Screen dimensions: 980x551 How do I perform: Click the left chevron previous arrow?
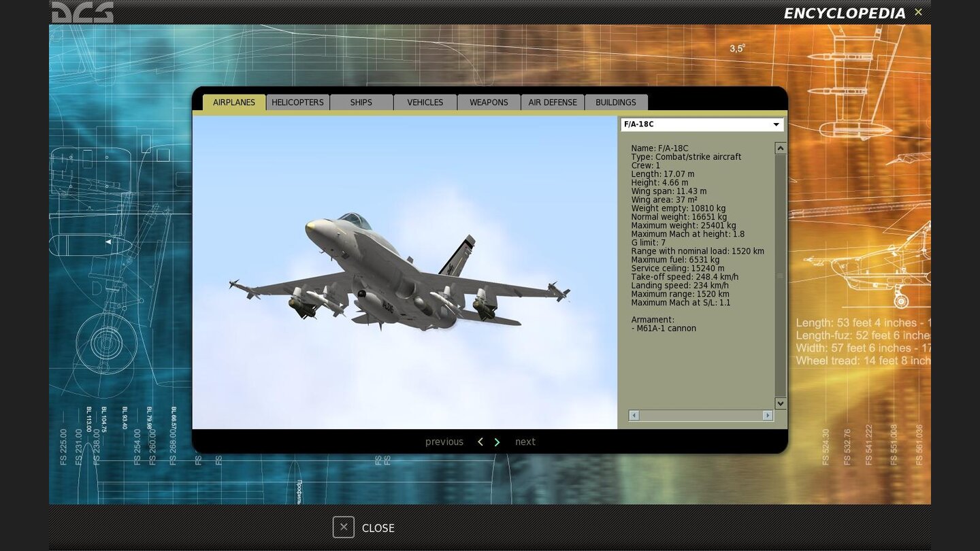480,442
